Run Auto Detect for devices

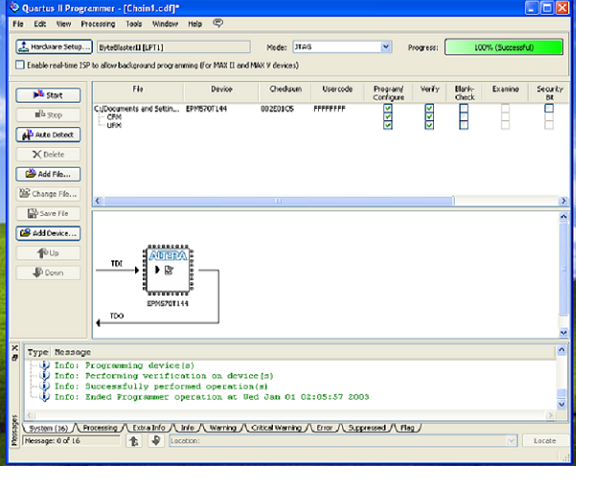click(x=48, y=134)
